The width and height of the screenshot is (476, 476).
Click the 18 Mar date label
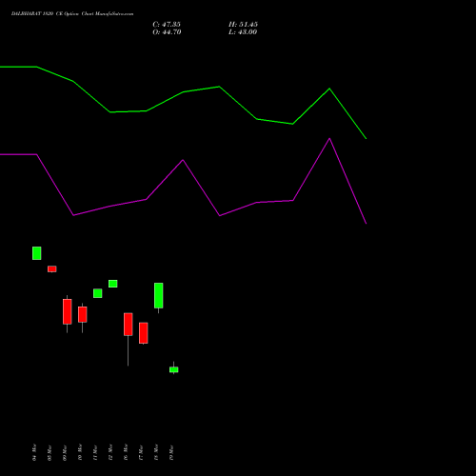point(156,452)
